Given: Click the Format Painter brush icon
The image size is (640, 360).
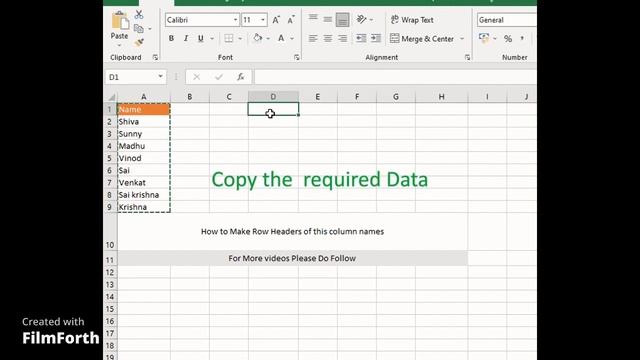Looking at the screenshot, I should (x=139, y=42).
